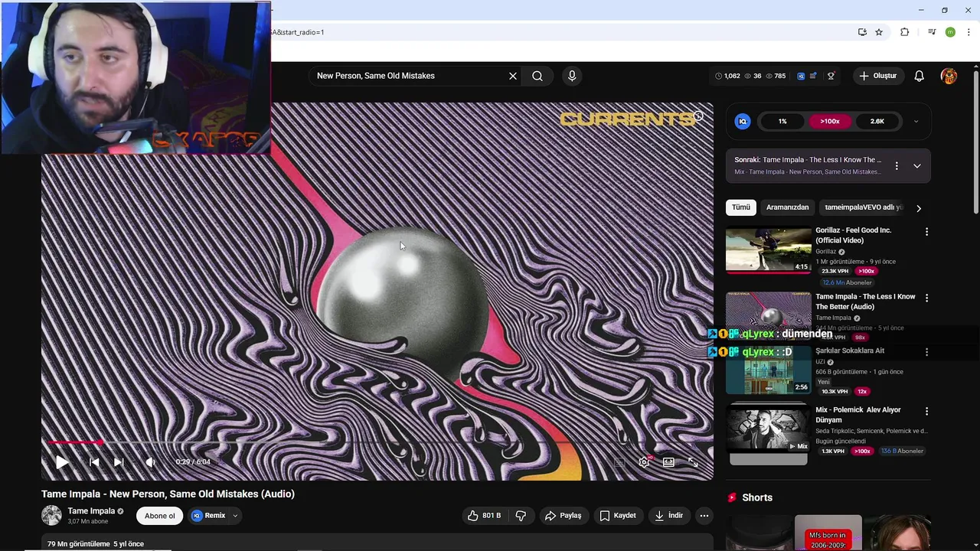Open the YouTube account avatar menu
This screenshot has width=980, height=551.
(x=949, y=76)
